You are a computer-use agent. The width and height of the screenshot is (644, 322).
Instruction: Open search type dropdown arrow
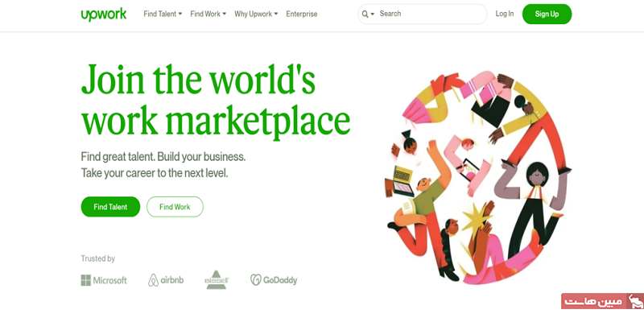coord(373,14)
